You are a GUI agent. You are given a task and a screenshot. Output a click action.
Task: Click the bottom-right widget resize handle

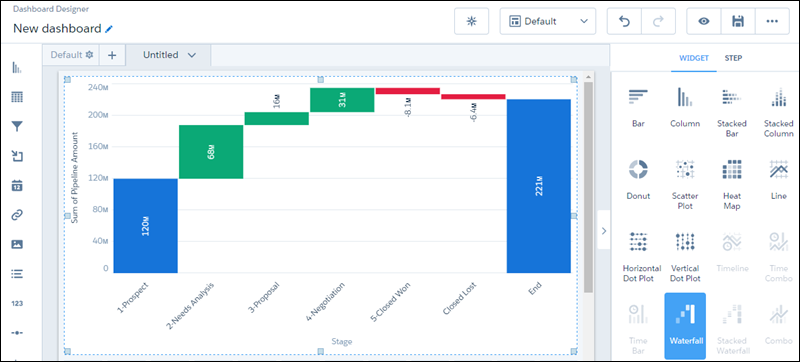[x=574, y=351]
